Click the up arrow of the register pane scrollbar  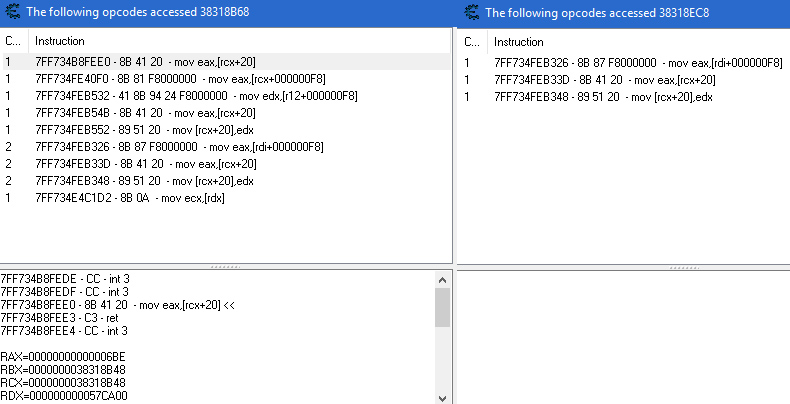442,278
